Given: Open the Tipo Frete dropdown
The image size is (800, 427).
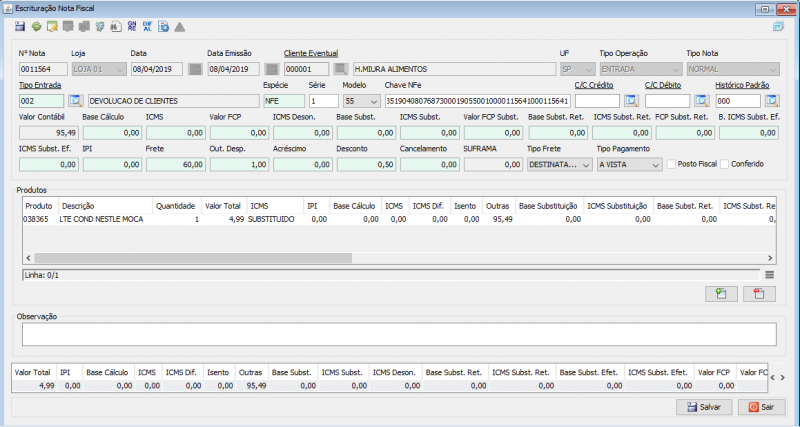Looking at the screenshot, I should (x=559, y=165).
